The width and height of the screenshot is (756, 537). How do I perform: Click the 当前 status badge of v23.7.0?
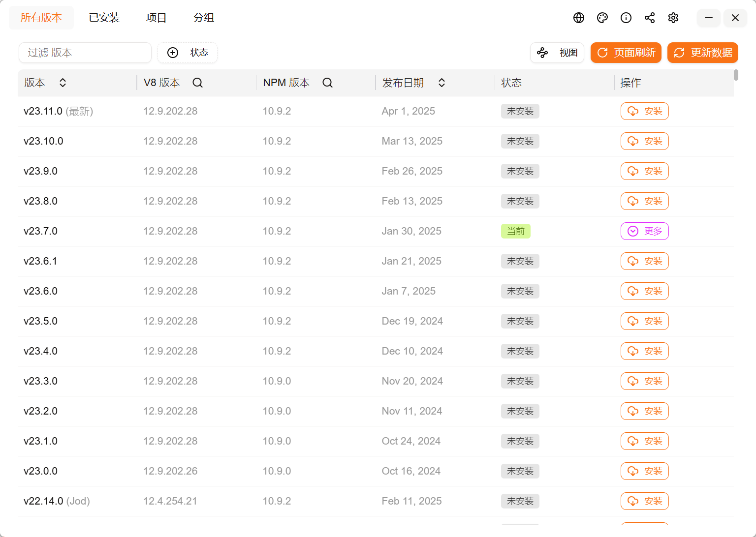point(516,231)
